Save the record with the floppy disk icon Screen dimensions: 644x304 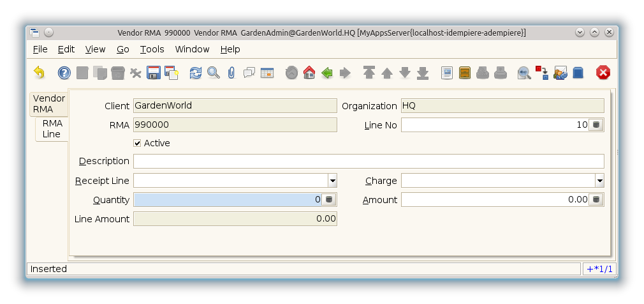click(x=154, y=73)
